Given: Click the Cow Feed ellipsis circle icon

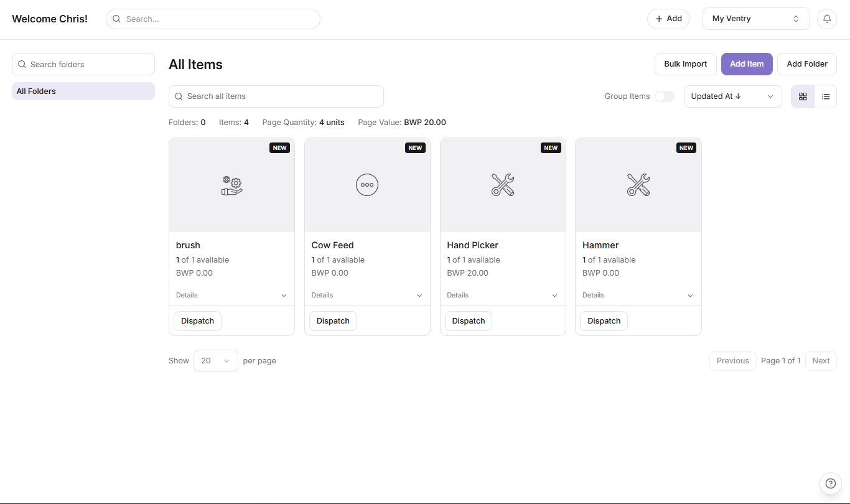Looking at the screenshot, I should coord(367,185).
